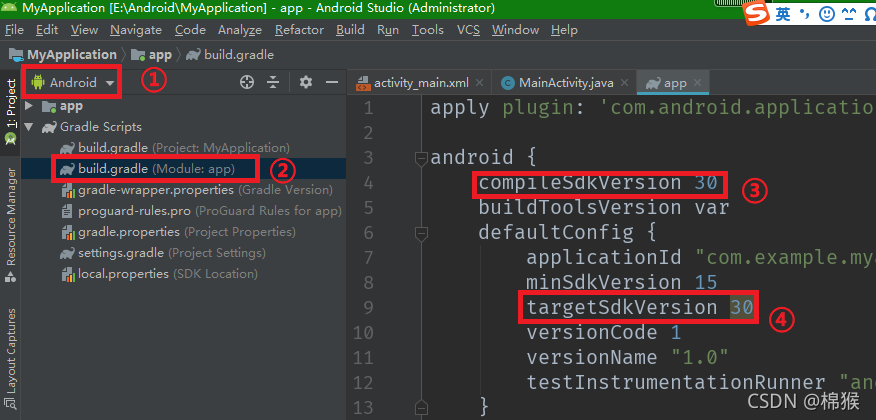
Task: Open the VCS menu
Action: tap(468, 30)
